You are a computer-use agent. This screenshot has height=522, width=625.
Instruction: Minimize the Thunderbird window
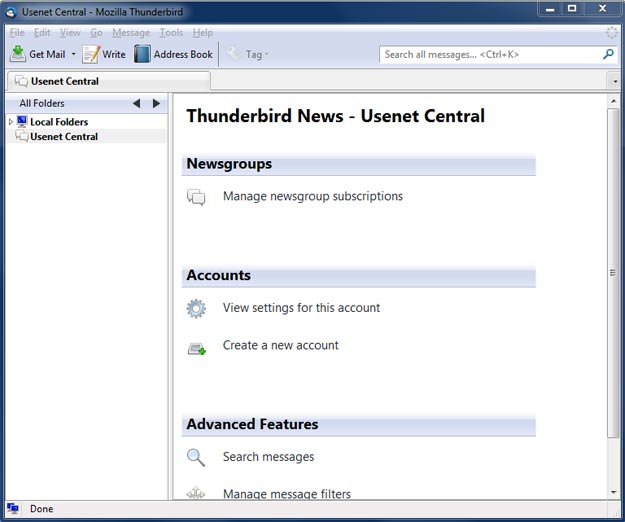click(x=550, y=9)
